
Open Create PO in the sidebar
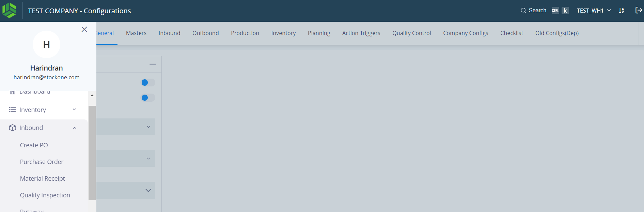point(34,145)
